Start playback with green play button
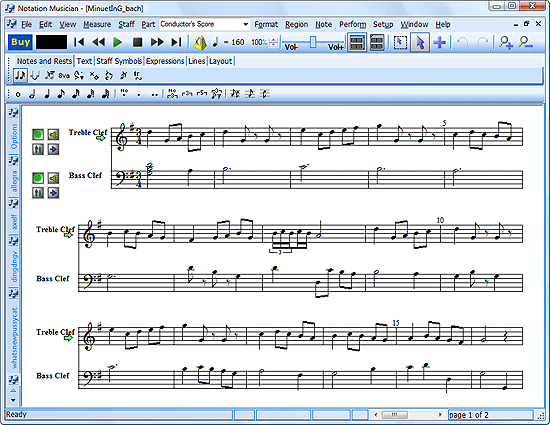Image resolution: width=550 pixels, height=425 pixels. pyautogui.click(x=118, y=42)
